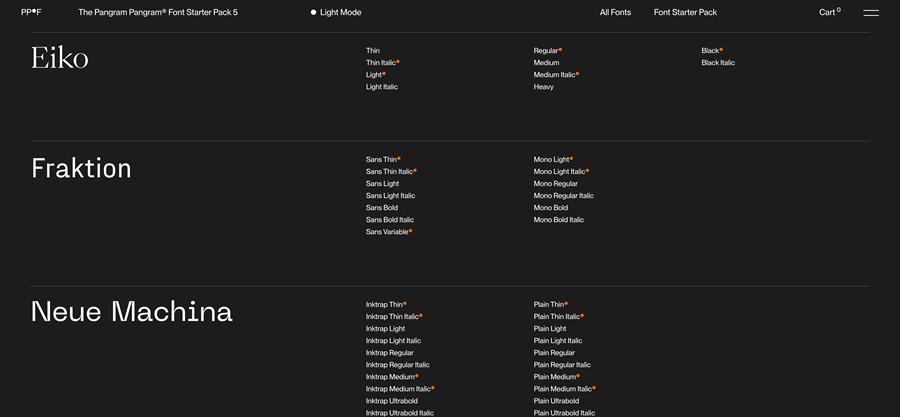Select the Fraktion font heading
Image resolution: width=900 pixels, height=417 pixels.
(81, 168)
